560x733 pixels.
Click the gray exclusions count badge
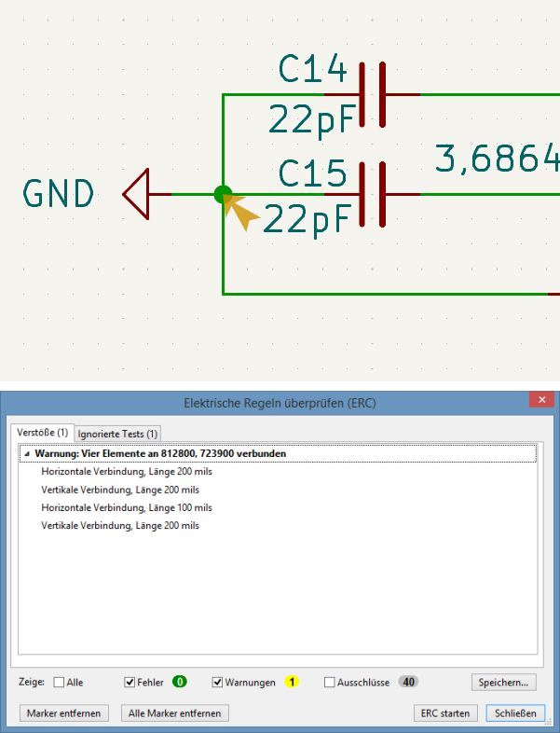click(407, 682)
